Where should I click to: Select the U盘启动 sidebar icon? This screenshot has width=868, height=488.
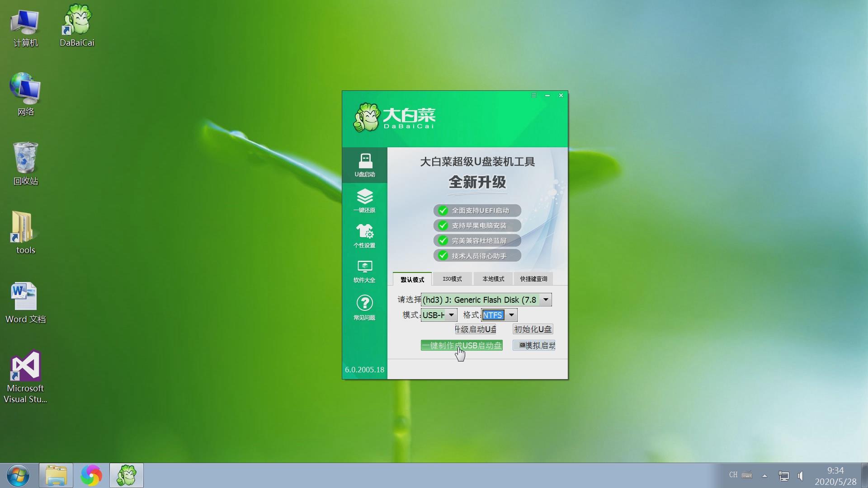365,165
